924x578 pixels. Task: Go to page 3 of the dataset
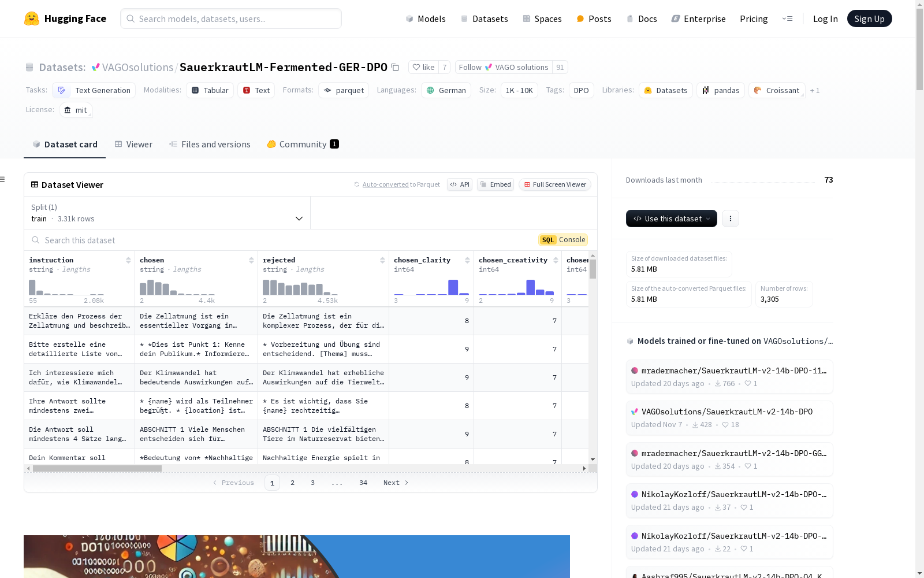coord(313,483)
